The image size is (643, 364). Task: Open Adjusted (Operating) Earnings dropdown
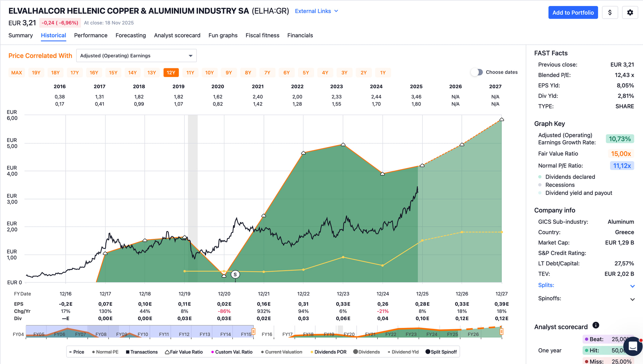pos(136,56)
